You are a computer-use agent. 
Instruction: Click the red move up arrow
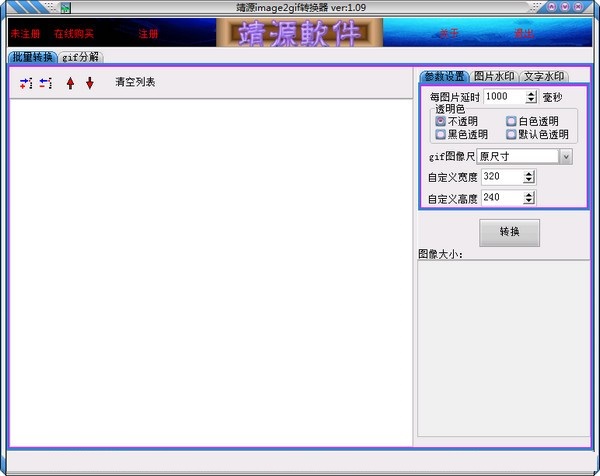pos(70,83)
